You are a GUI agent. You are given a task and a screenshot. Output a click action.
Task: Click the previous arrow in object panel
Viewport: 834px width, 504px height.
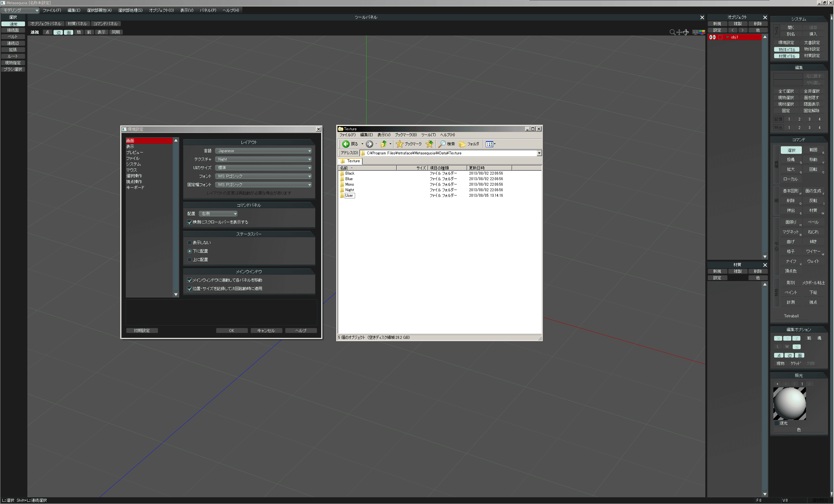pyautogui.click(x=732, y=31)
